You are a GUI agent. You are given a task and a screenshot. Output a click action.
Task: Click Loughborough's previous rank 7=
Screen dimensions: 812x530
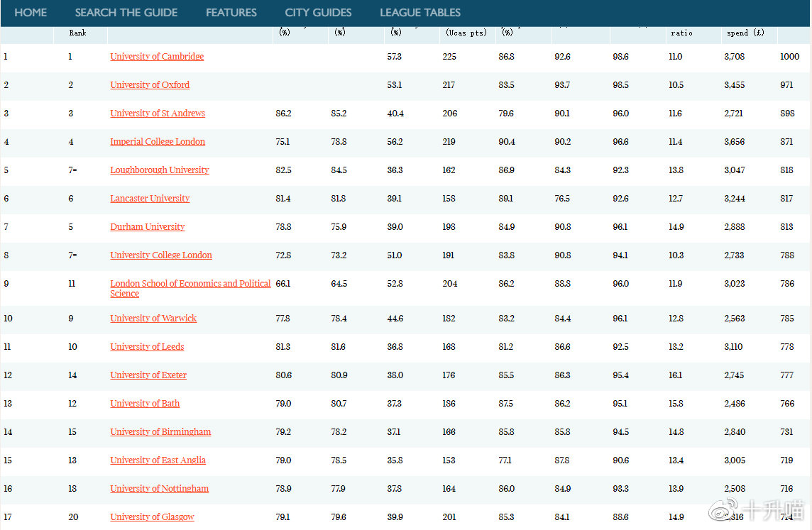click(x=72, y=171)
